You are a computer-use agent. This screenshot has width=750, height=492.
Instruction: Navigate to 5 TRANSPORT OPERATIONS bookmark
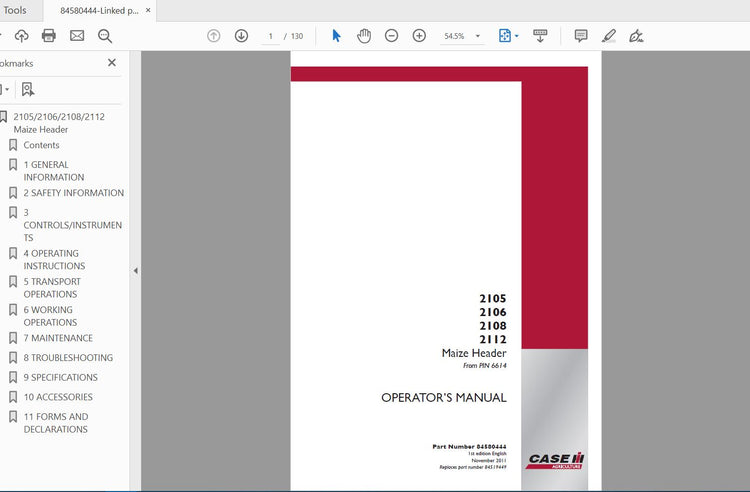click(52, 288)
